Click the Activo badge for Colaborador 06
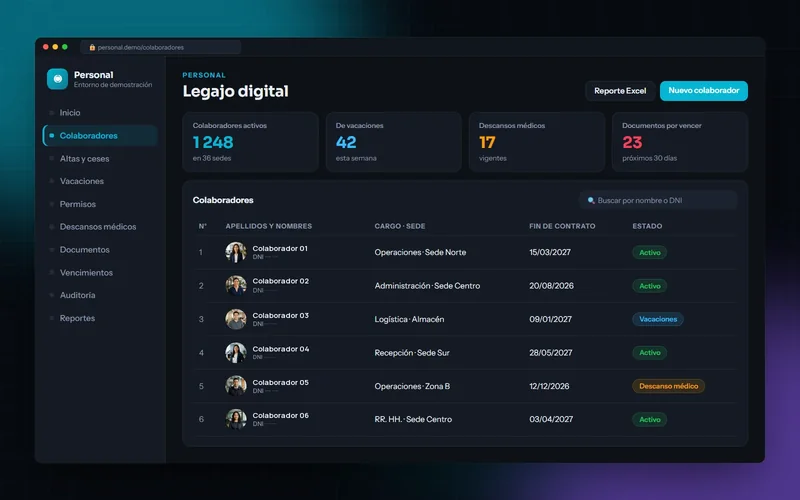This screenshot has width=800, height=500. click(649, 419)
